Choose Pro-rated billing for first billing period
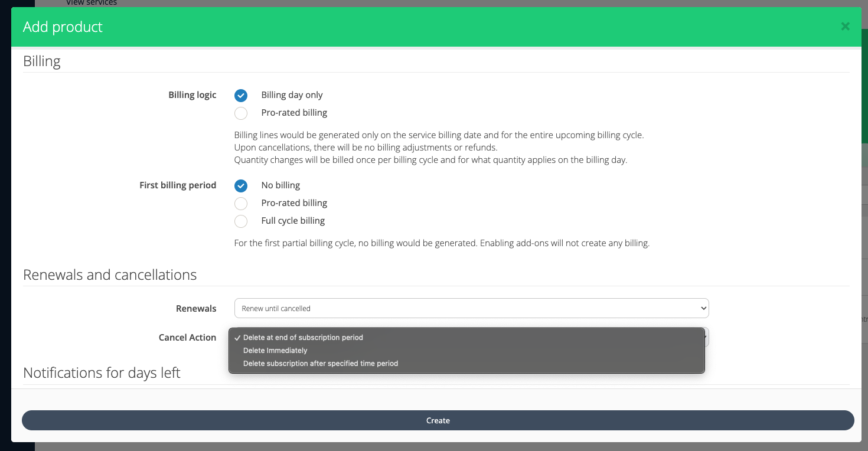Viewport: 868px width, 451px height. pyautogui.click(x=241, y=204)
